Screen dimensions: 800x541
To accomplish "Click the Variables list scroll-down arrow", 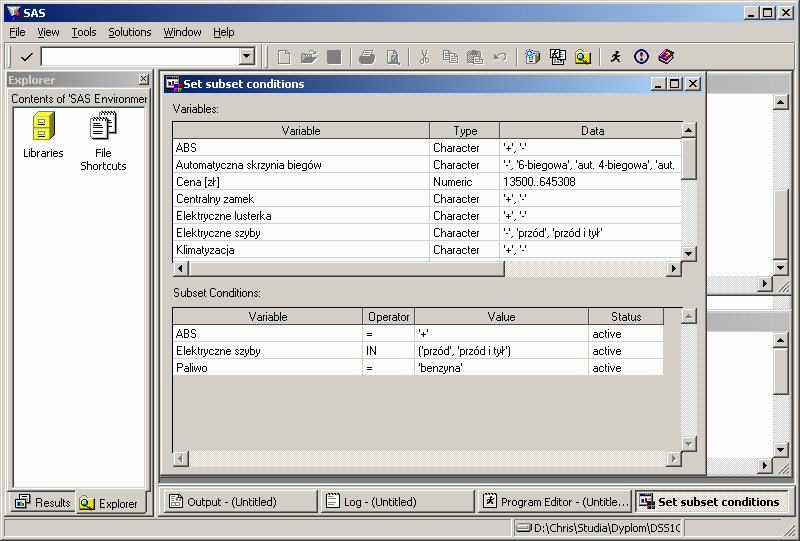I will click(x=689, y=253).
